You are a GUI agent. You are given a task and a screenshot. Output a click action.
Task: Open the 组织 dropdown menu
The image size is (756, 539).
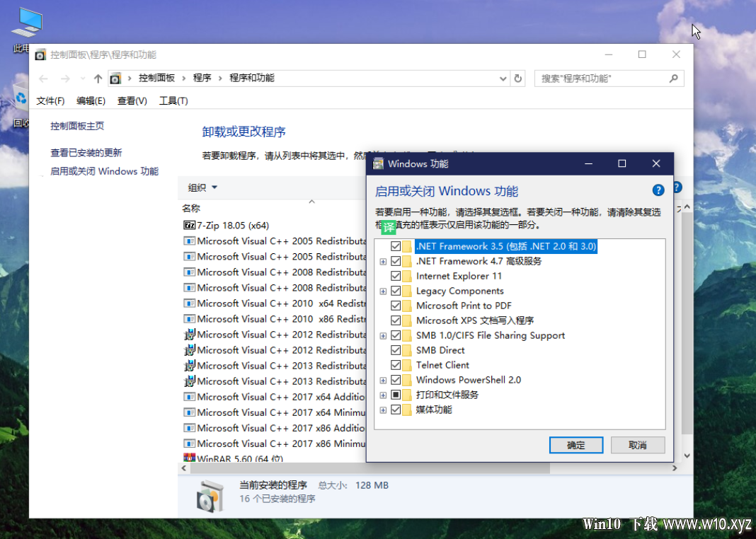202,187
